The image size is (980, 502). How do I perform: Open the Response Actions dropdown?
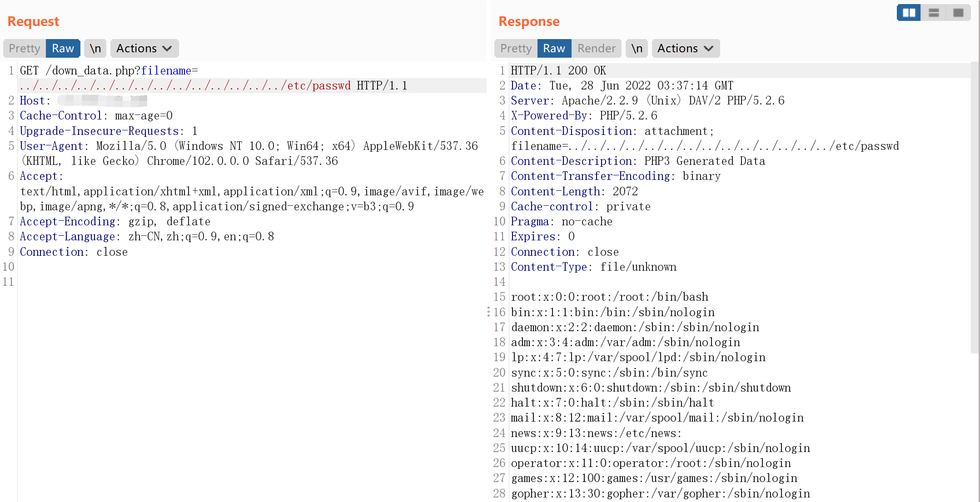685,49
